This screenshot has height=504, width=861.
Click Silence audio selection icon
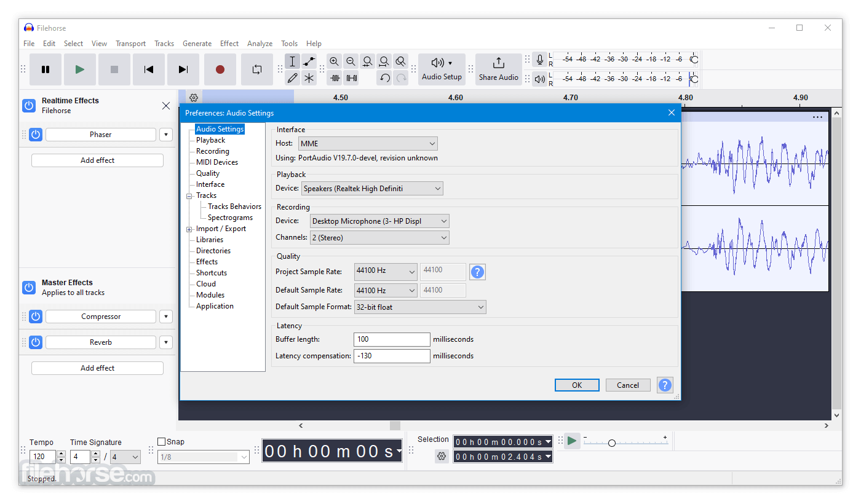pyautogui.click(x=351, y=78)
